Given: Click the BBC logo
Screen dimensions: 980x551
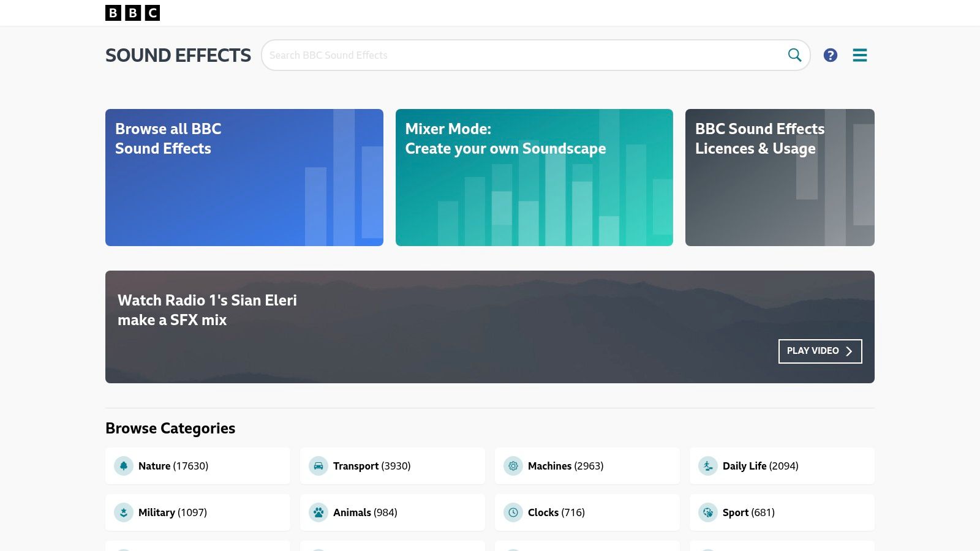Looking at the screenshot, I should tap(132, 13).
